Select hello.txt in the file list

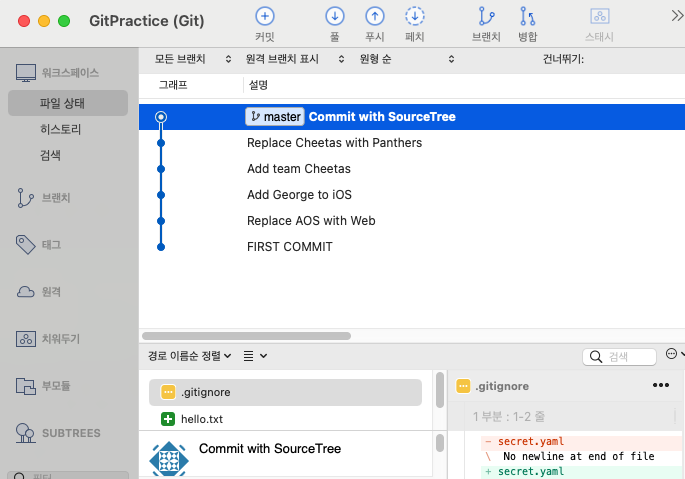tap(285, 419)
